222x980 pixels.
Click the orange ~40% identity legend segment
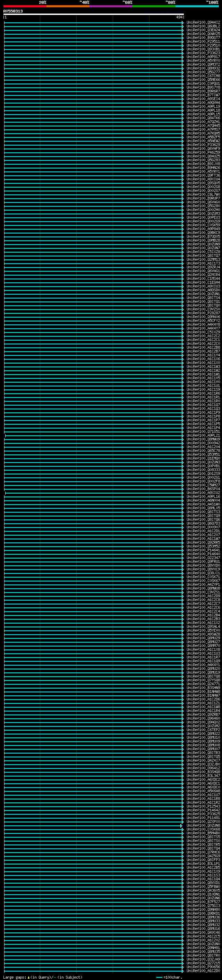(68, 6)
